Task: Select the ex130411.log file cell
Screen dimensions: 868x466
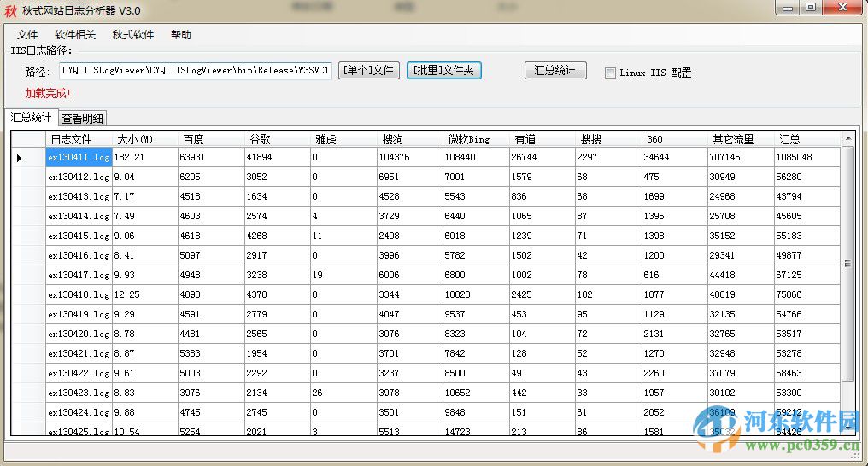Action: tap(79, 158)
